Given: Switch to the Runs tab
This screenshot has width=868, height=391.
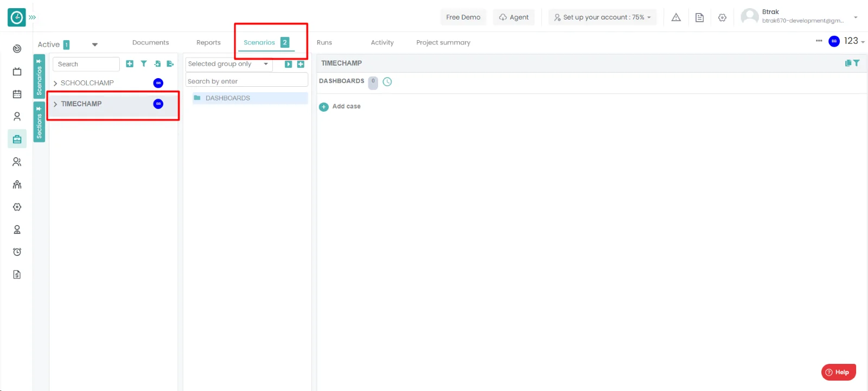Looking at the screenshot, I should click(x=324, y=43).
